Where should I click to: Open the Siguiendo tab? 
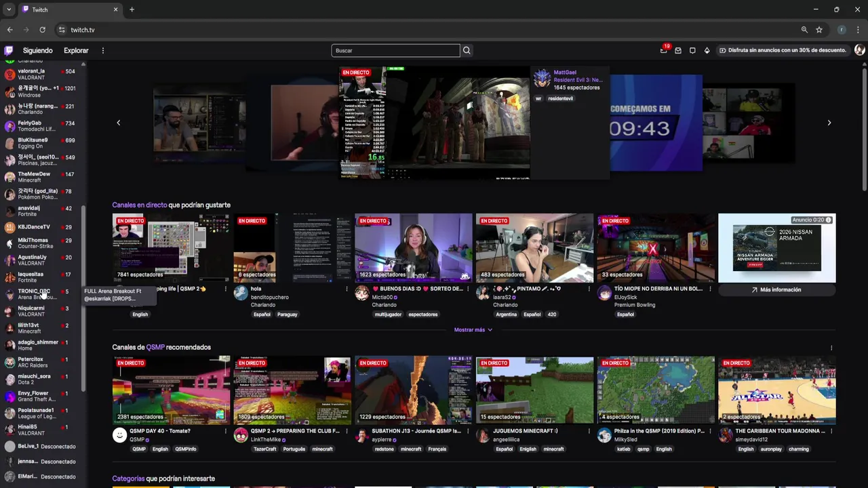(x=37, y=51)
